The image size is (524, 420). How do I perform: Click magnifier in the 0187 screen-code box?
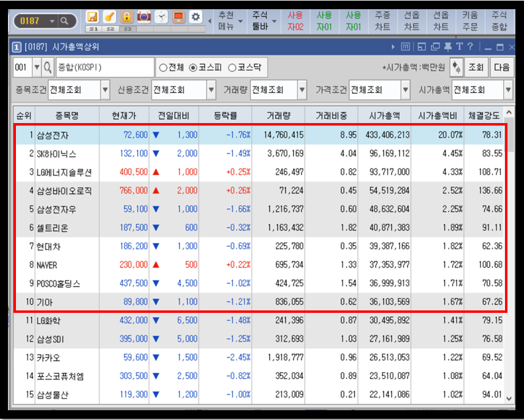[64, 21]
